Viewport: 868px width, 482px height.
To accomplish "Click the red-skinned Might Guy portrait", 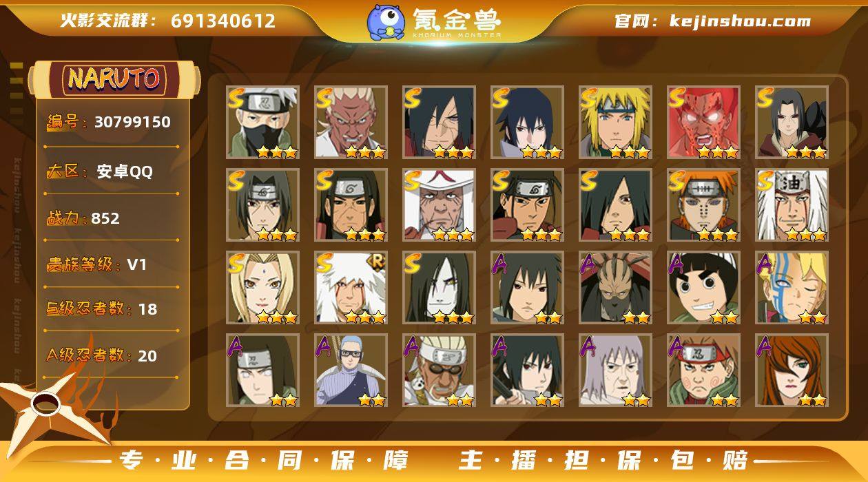I will 703,122.
